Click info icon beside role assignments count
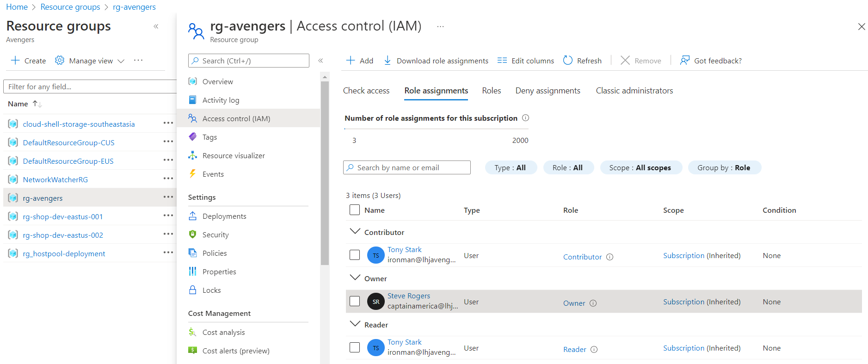 [x=526, y=118]
